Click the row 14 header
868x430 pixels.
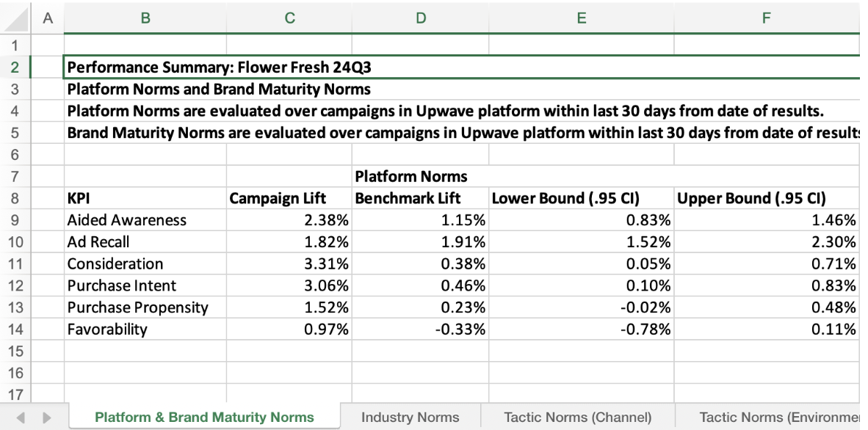pos(15,329)
